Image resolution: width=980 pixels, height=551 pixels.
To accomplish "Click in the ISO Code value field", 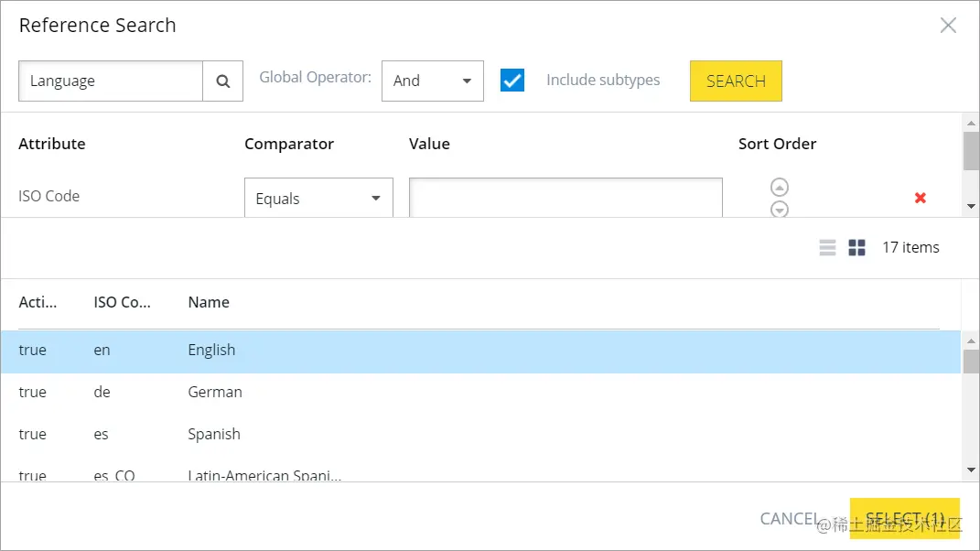I will pos(565,198).
